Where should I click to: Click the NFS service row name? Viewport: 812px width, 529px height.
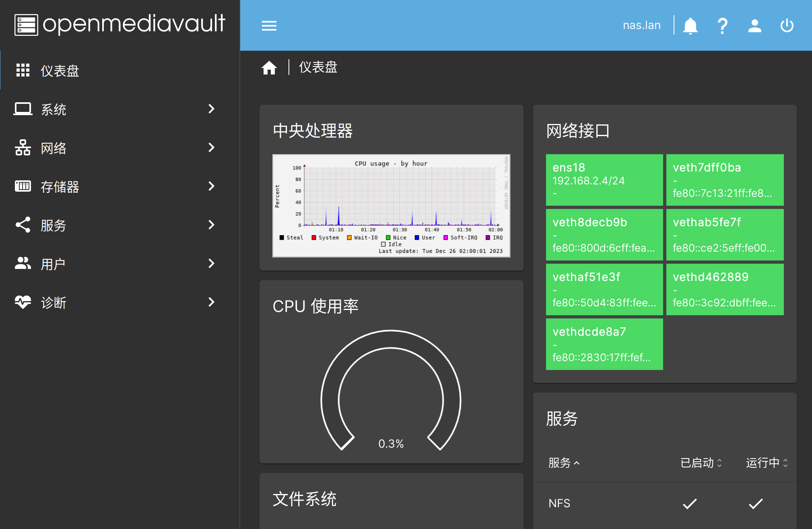coord(559,503)
